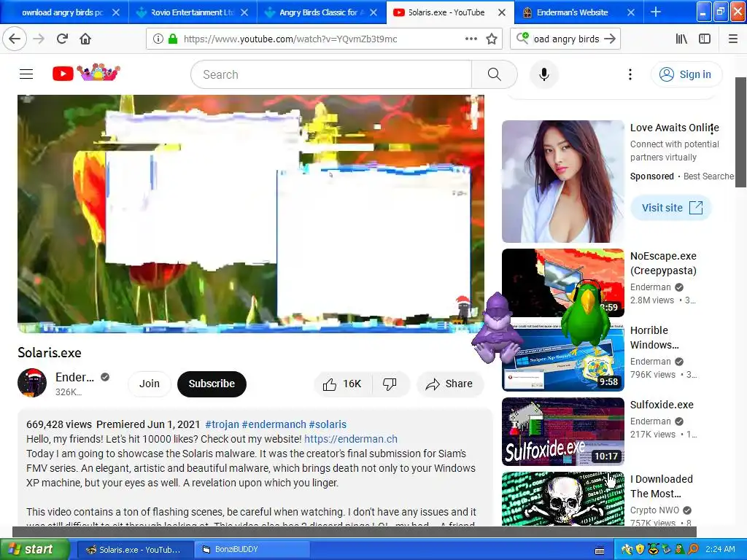
Task: Click the YouTube search magnifier button
Action: (x=494, y=74)
